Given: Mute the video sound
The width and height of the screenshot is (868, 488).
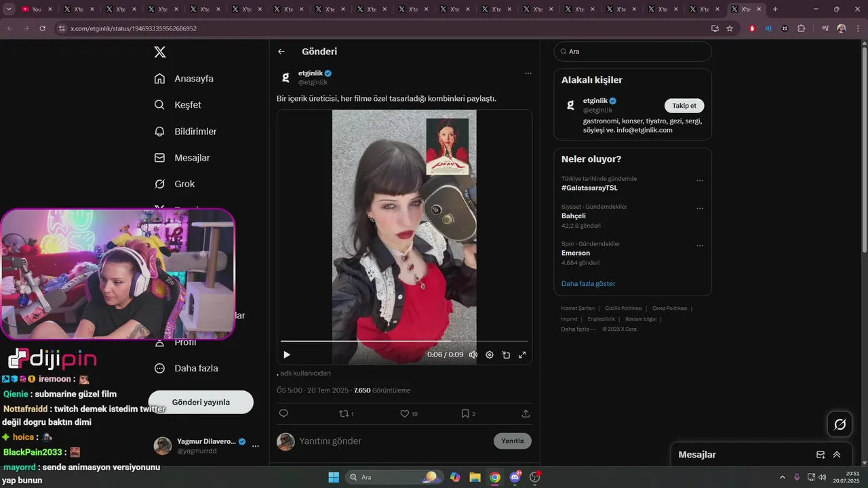Looking at the screenshot, I should click(473, 354).
